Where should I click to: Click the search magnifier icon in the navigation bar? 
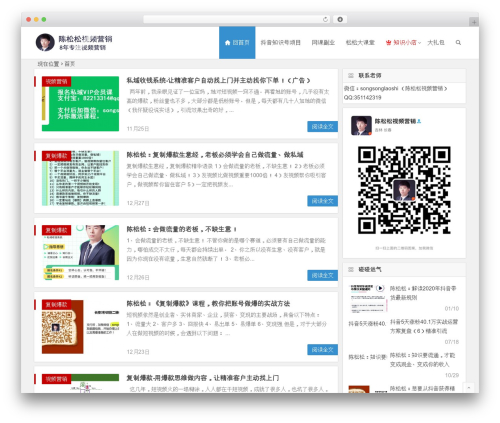tap(458, 43)
